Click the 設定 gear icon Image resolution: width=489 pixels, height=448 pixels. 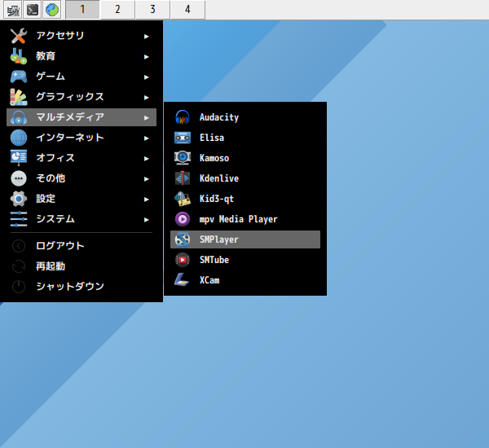(x=19, y=199)
